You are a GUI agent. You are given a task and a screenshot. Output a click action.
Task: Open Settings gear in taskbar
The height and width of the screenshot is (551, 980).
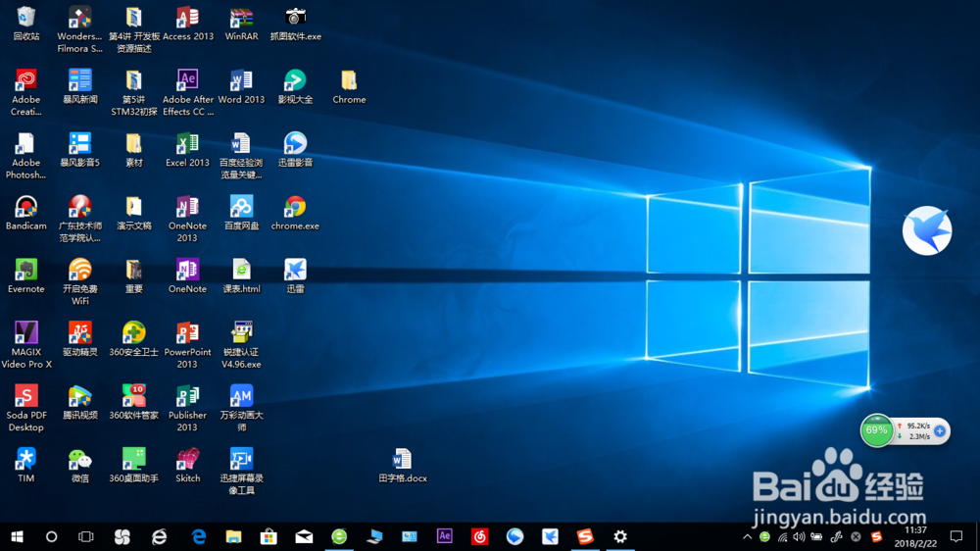pos(620,536)
